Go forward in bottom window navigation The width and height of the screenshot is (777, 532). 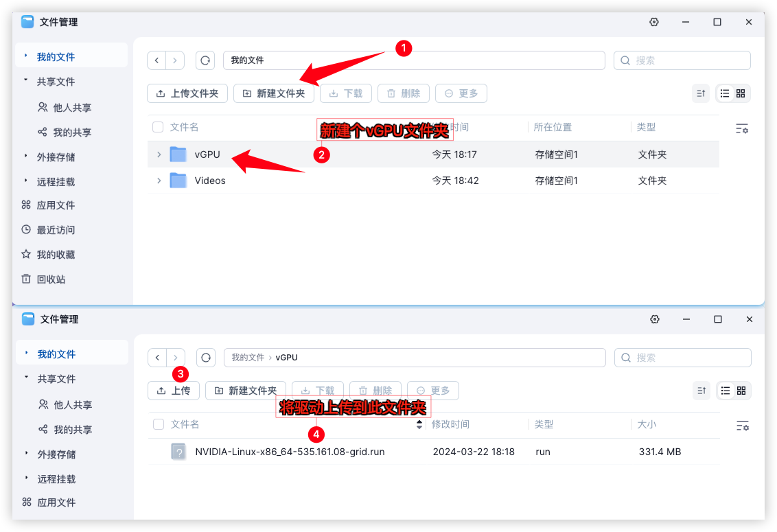(x=176, y=358)
